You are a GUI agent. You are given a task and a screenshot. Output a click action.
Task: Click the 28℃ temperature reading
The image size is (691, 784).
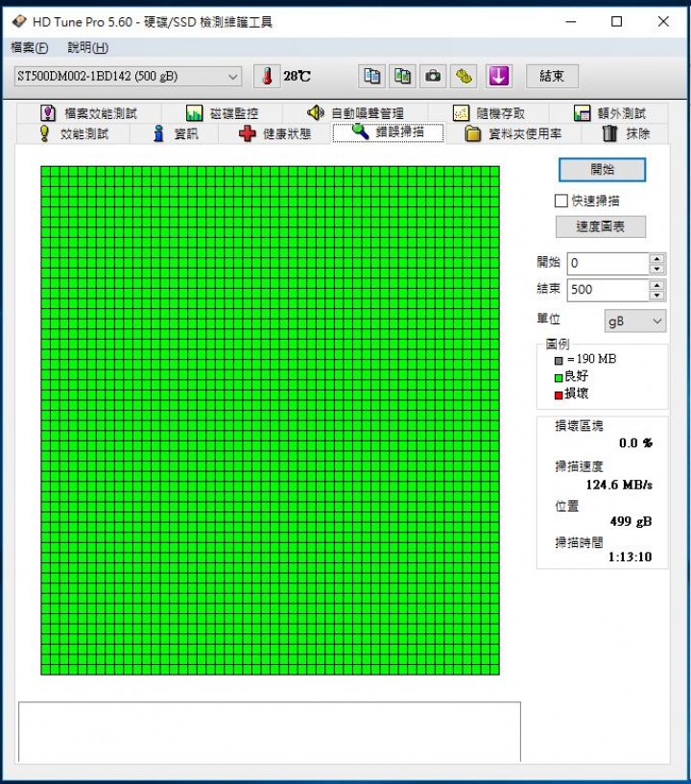(297, 76)
